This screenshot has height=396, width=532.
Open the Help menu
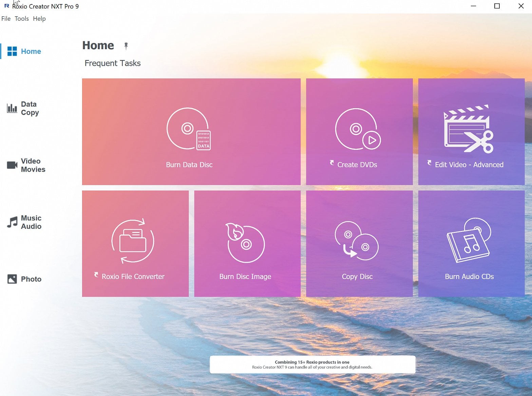(x=39, y=19)
